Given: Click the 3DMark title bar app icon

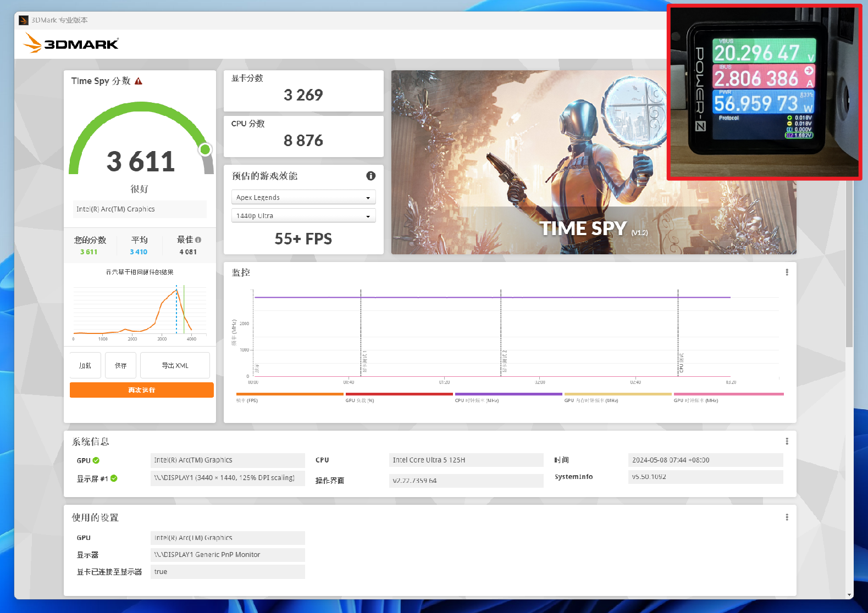Looking at the screenshot, I should pyautogui.click(x=24, y=20).
